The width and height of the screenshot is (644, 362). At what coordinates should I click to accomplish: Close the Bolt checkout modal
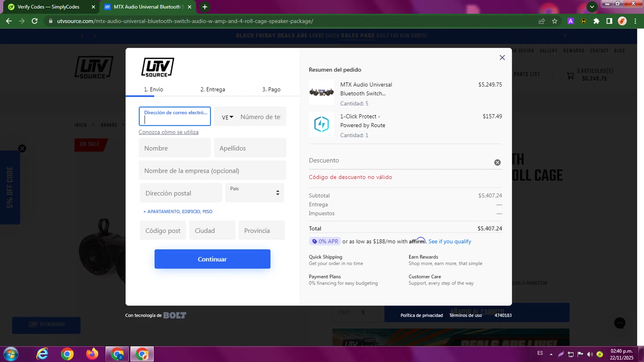coord(502,57)
